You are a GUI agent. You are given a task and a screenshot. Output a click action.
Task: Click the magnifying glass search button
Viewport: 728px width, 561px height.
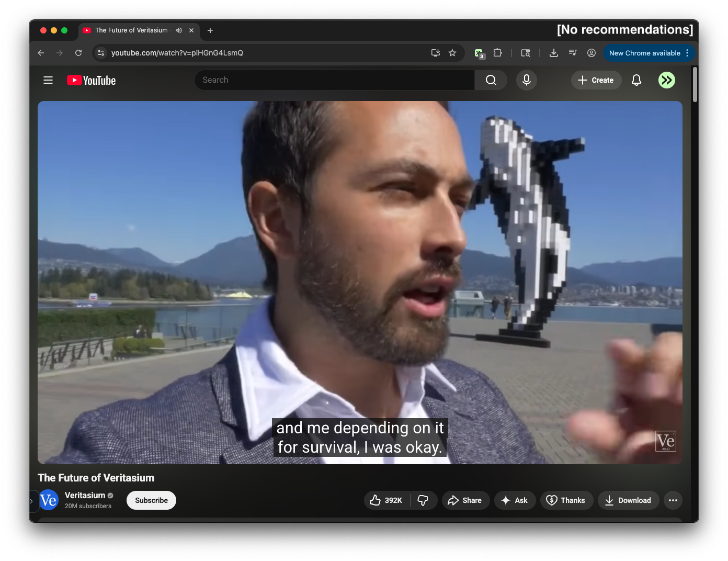491,80
